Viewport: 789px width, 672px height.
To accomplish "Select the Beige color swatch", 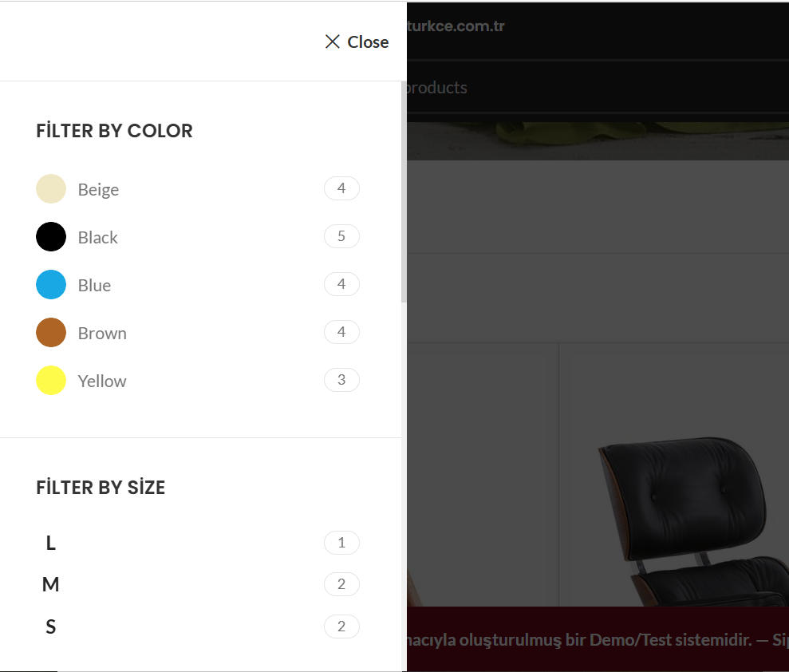I will 51,189.
